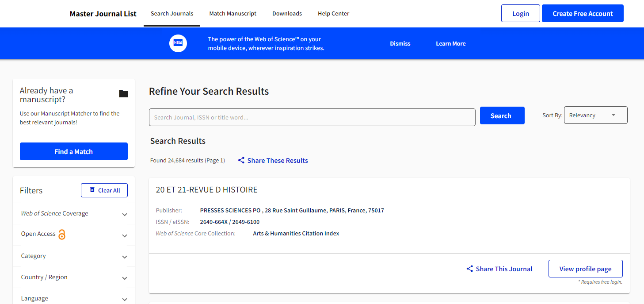
Task: Open the Search Journals tab
Action: tap(172, 13)
